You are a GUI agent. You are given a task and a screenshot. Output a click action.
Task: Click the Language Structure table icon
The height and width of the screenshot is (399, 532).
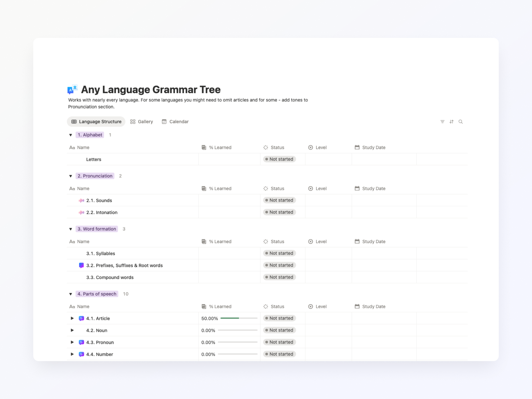pyautogui.click(x=74, y=122)
